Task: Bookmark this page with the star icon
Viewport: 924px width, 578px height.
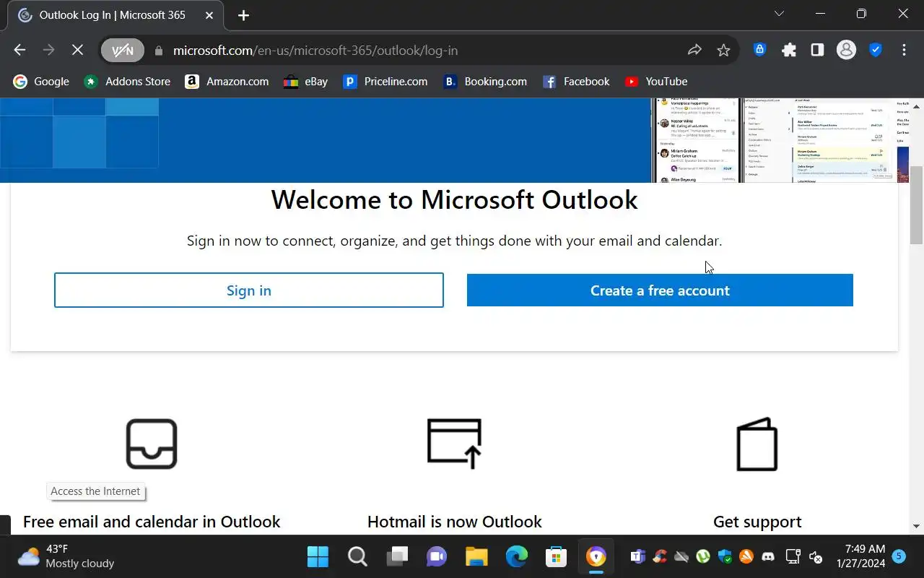Action: pos(723,50)
